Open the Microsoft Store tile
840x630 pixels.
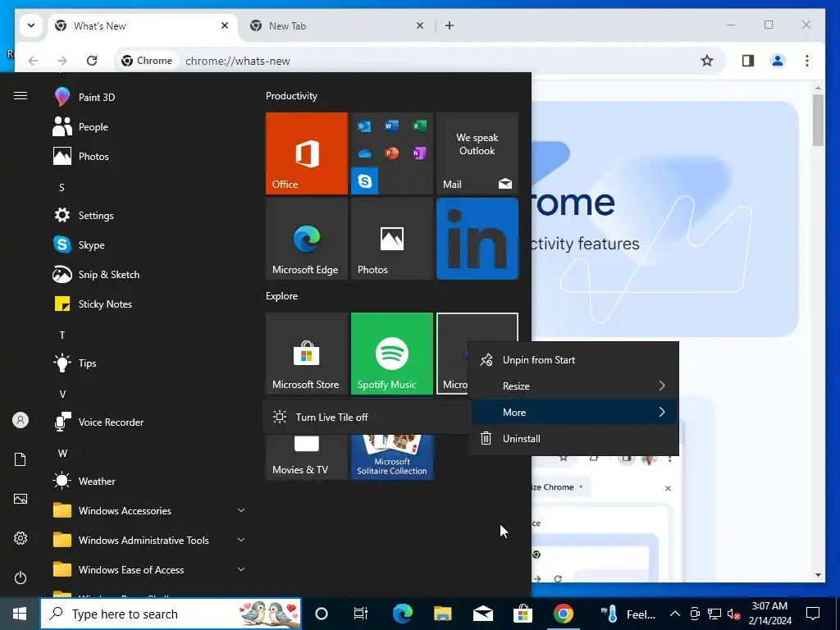click(307, 354)
